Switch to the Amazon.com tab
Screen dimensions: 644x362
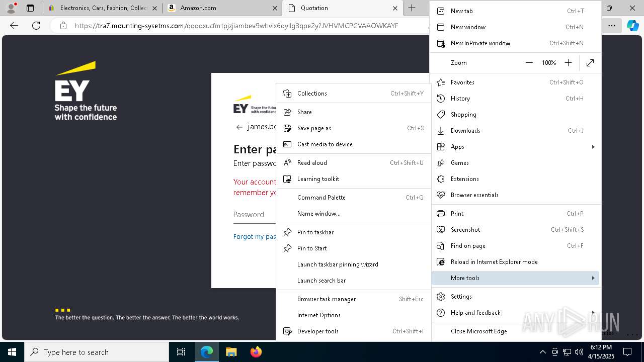pos(222,8)
